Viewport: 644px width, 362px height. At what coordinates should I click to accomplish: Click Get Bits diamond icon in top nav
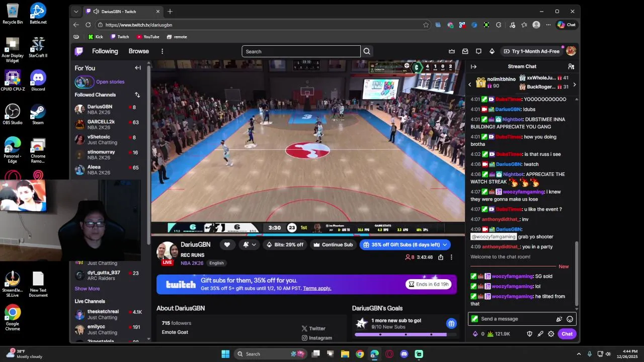click(x=492, y=51)
